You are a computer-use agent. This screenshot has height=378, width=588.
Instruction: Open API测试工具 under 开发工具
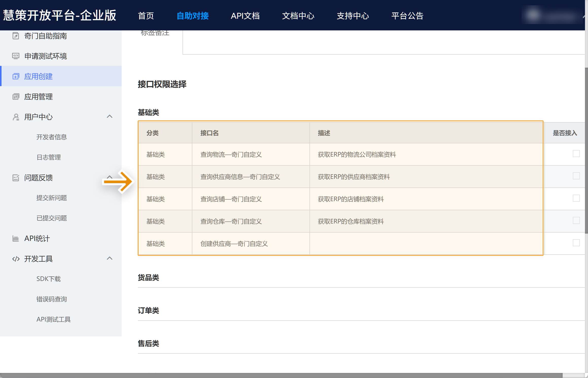click(x=53, y=319)
